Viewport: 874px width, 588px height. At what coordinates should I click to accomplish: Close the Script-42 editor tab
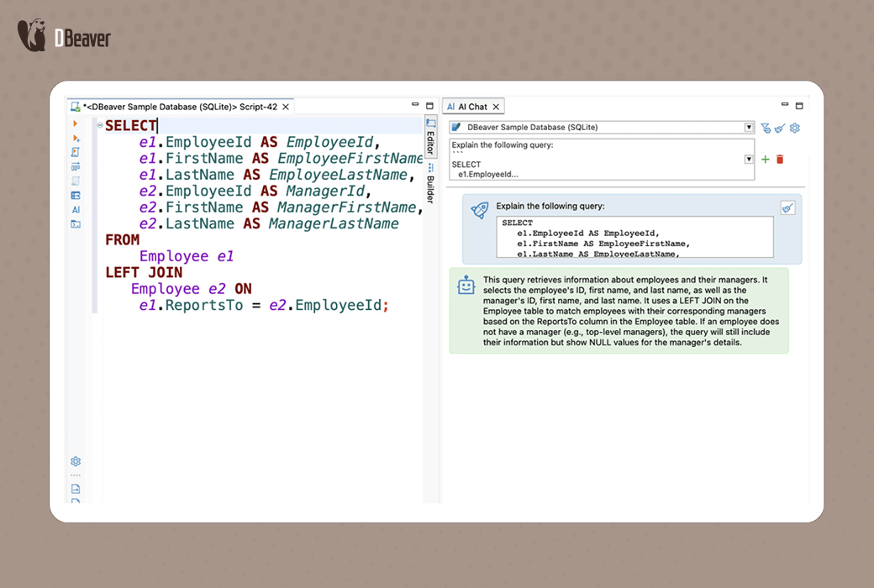[286, 107]
